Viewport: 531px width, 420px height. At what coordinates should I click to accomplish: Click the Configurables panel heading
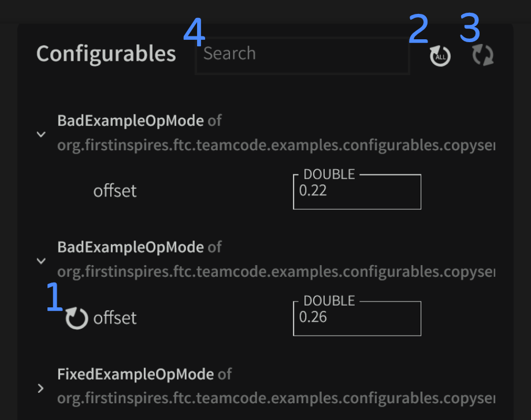tap(106, 54)
